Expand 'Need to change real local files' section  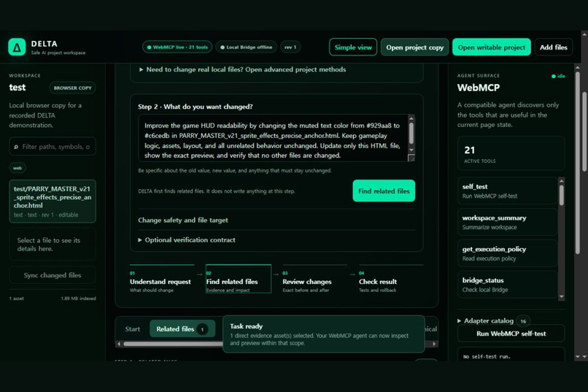tap(243, 69)
